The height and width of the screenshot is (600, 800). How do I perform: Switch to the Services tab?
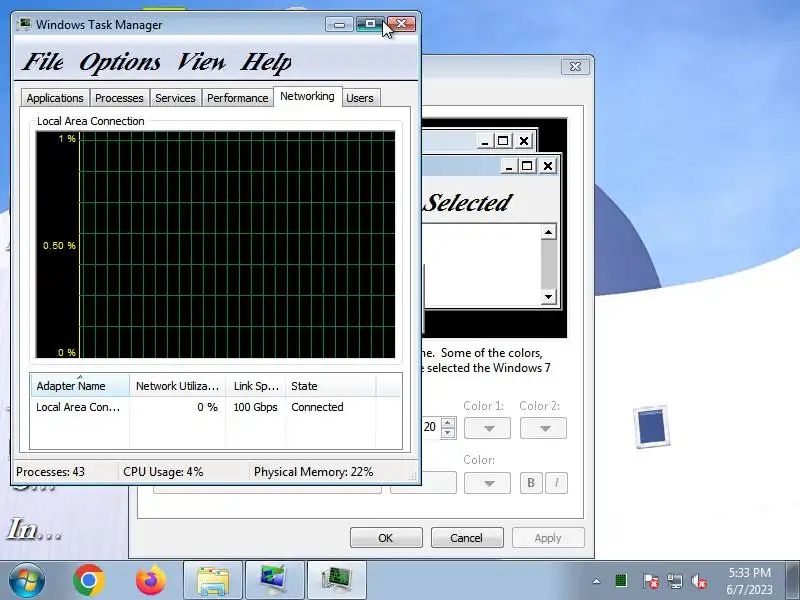click(175, 98)
